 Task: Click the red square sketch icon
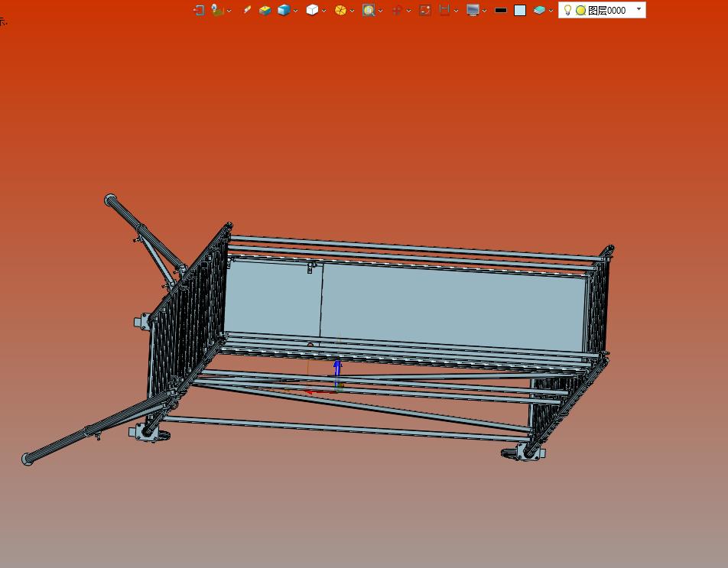click(x=425, y=10)
